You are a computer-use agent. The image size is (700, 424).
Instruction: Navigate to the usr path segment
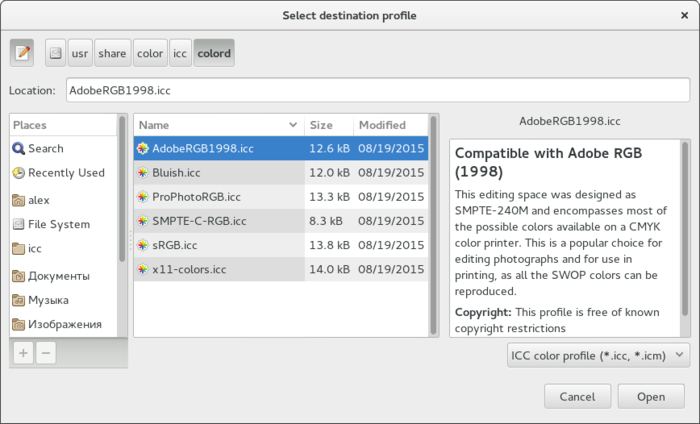pyautogui.click(x=80, y=53)
